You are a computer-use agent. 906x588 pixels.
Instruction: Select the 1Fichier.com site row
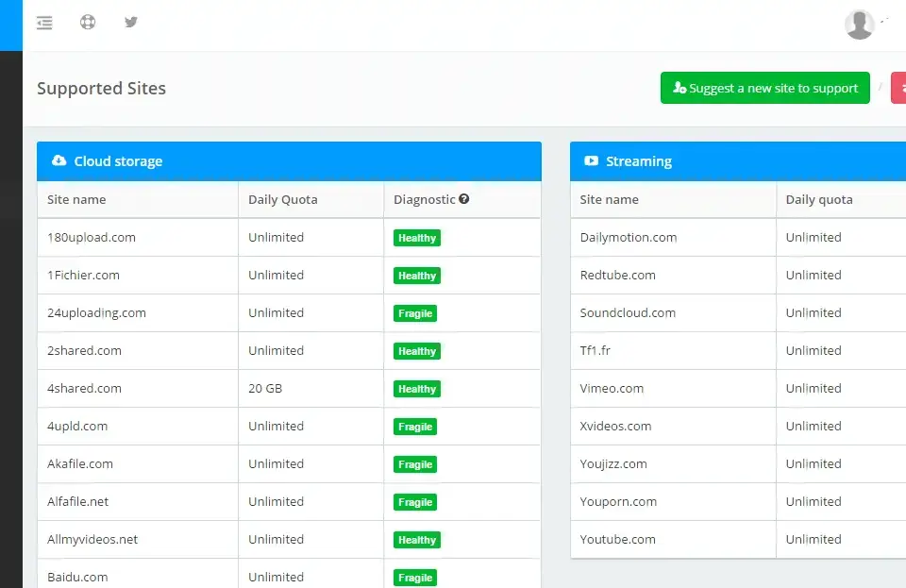(84, 276)
